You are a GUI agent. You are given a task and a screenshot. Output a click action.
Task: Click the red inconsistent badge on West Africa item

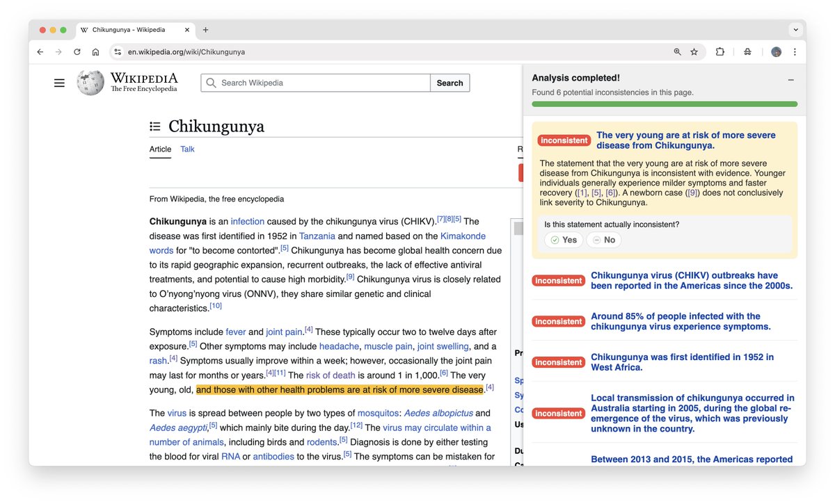(x=559, y=362)
